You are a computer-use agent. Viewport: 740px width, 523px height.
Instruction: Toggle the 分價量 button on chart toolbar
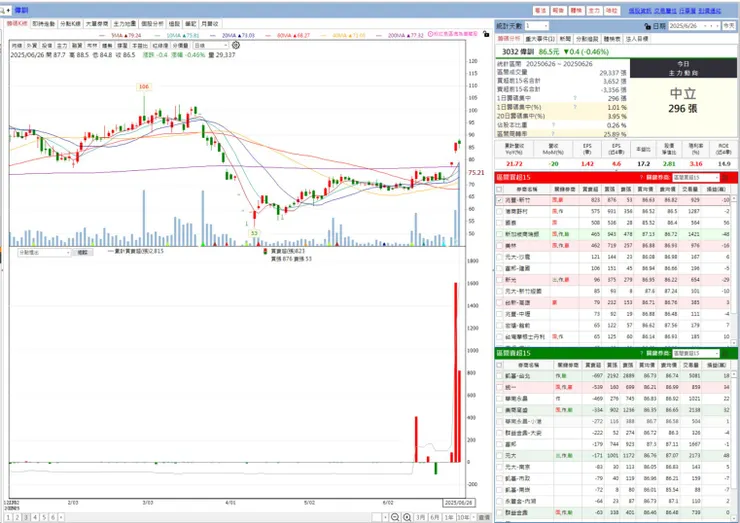[180, 45]
